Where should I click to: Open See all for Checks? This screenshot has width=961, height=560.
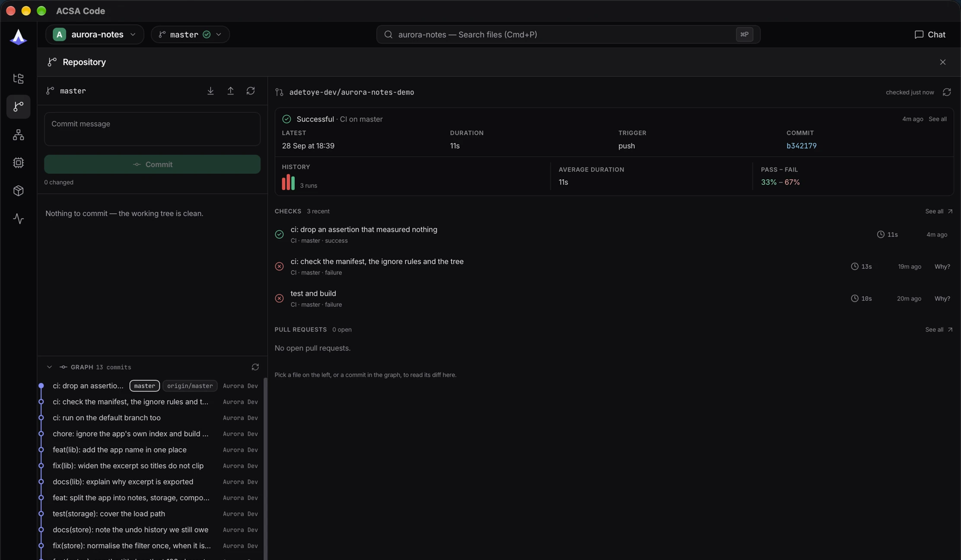[x=939, y=212]
